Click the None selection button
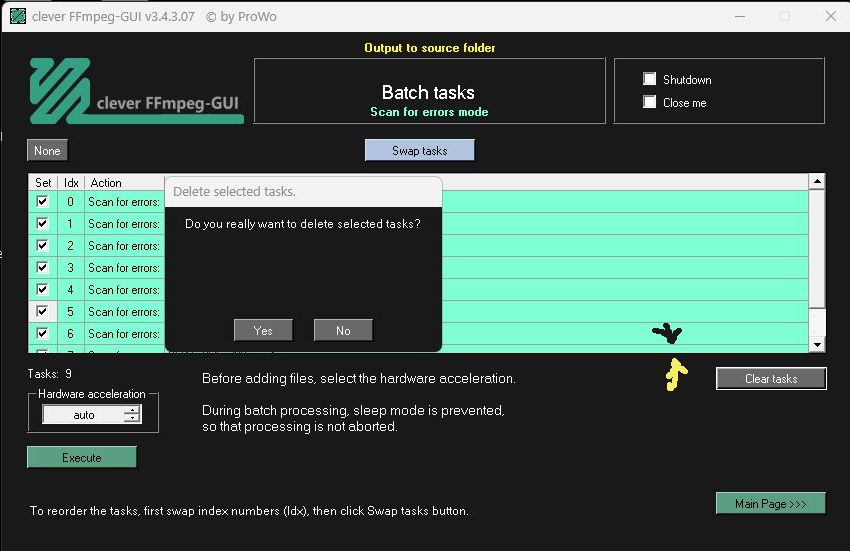Image resolution: width=850 pixels, height=551 pixels. (x=47, y=150)
